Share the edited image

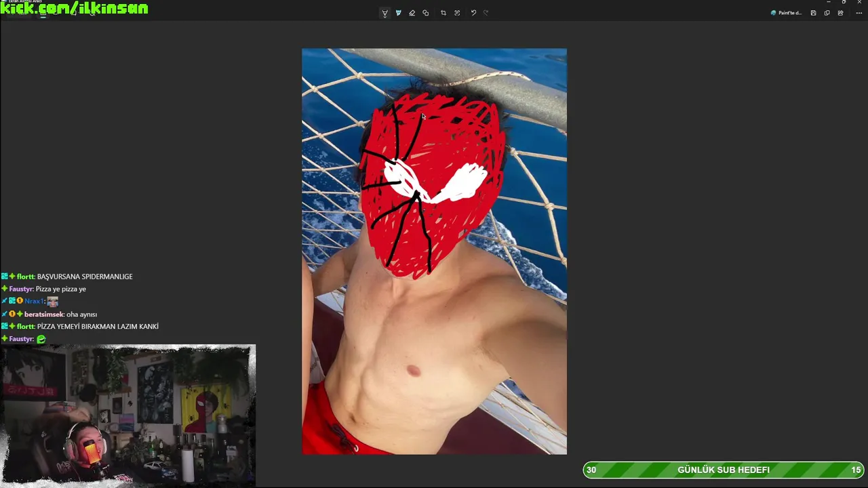coord(840,13)
